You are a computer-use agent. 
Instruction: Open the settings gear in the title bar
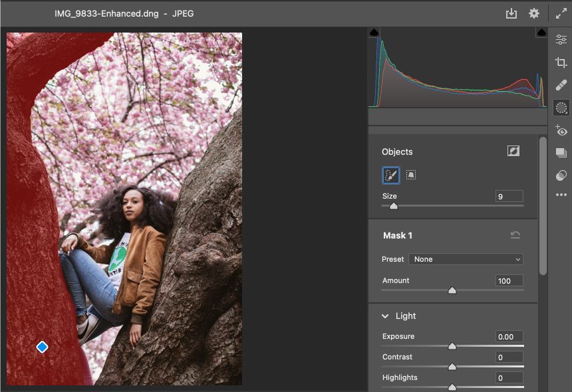[x=533, y=13]
